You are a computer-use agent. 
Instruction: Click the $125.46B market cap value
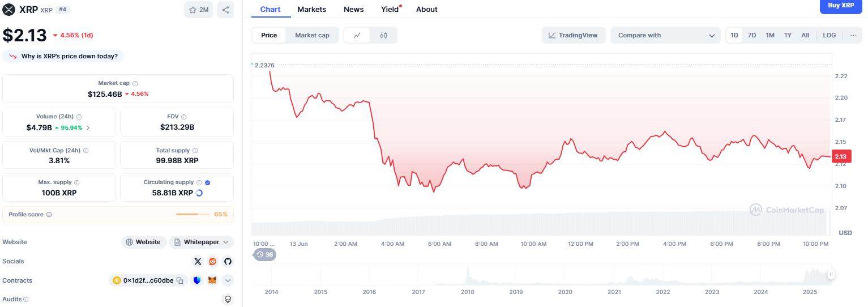click(105, 94)
